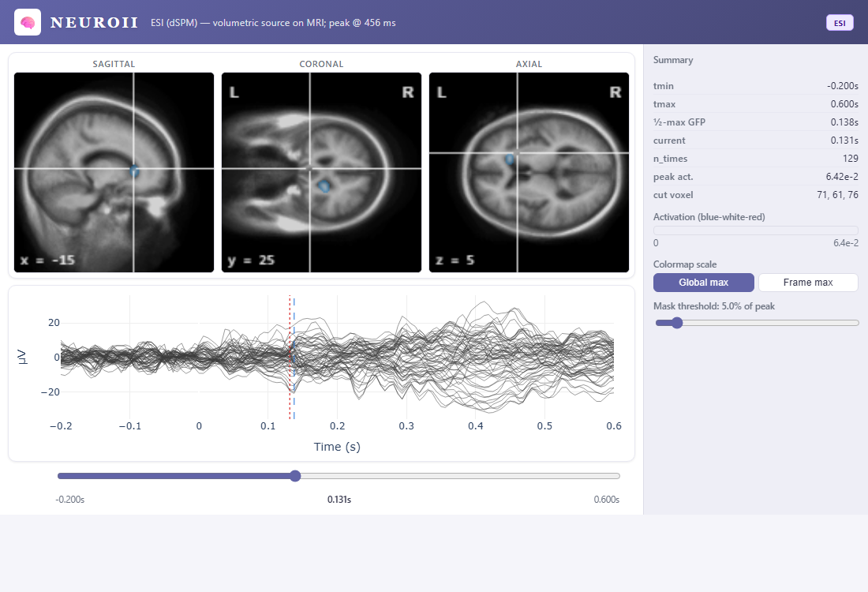
Task: Click the tmax value 0.600s
Action: (x=844, y=104)
